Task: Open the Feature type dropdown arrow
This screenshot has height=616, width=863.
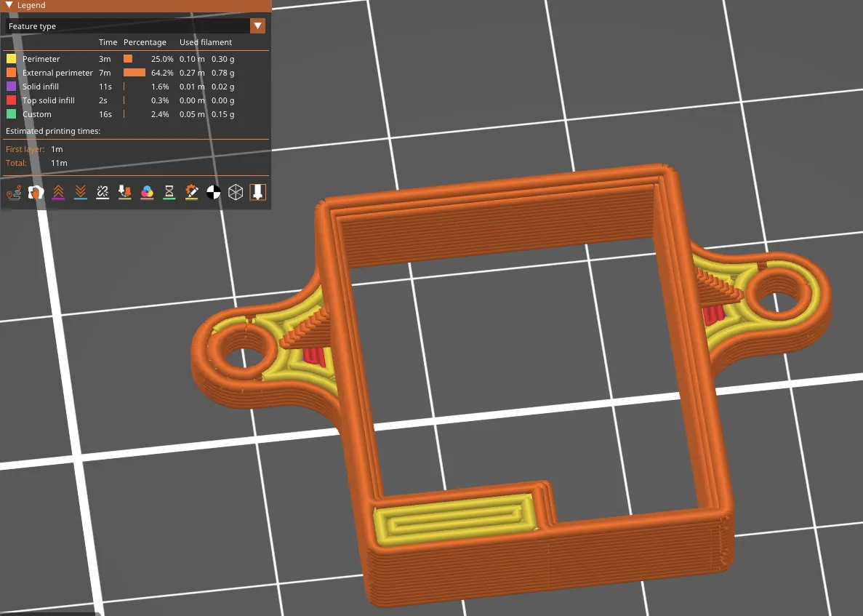Action: 257,26
